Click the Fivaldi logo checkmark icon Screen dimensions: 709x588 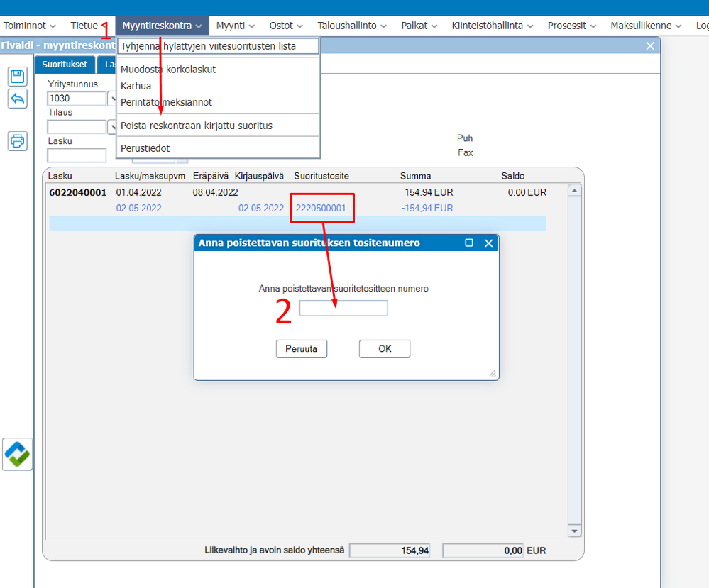[x=17, y=454]
